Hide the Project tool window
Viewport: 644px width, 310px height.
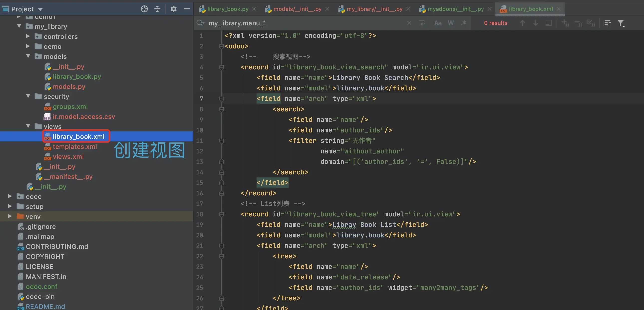186,9
